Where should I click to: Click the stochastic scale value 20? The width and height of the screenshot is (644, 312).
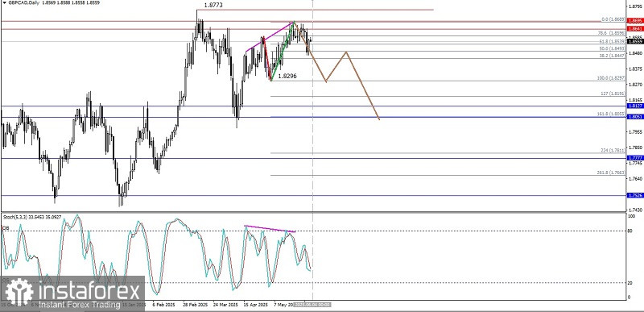point(630,283)
